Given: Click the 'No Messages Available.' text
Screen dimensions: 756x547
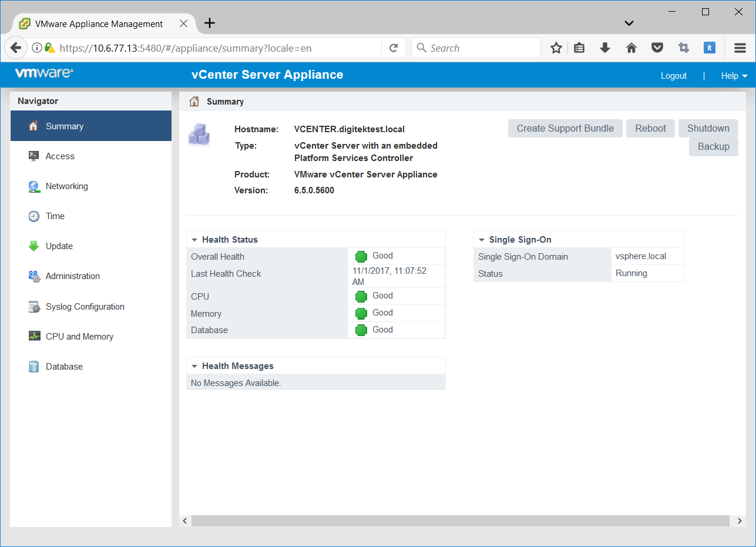Looking at the screenshot, I should [236, 383].
